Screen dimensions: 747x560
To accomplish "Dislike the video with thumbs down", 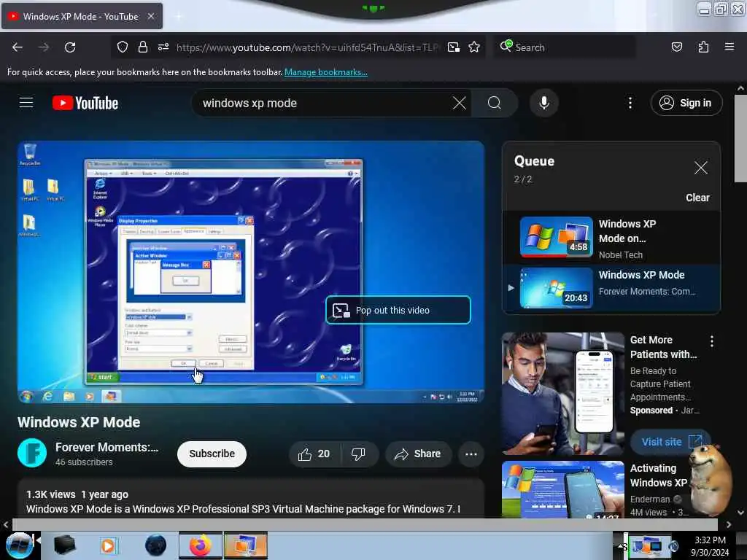I will coord(358,454).
